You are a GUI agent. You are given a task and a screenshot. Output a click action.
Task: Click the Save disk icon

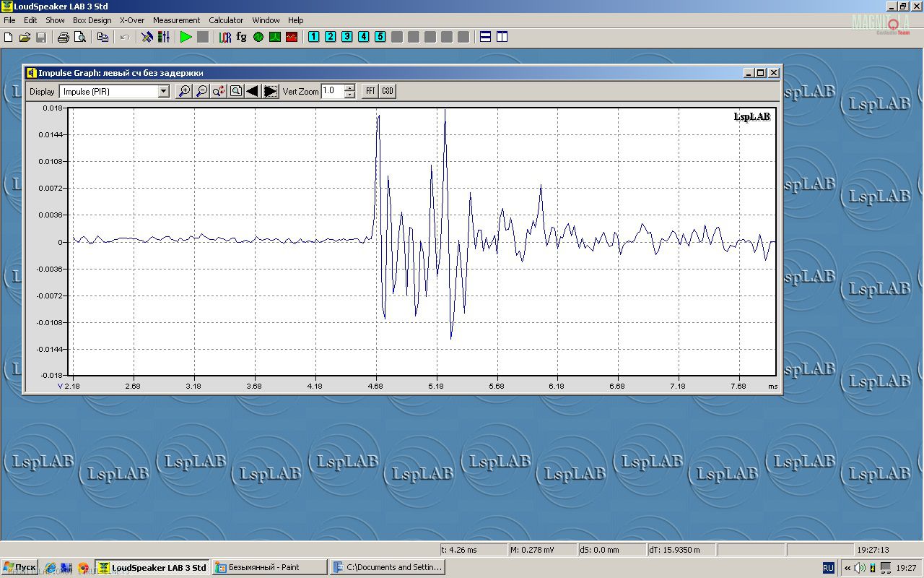[41, 37]
